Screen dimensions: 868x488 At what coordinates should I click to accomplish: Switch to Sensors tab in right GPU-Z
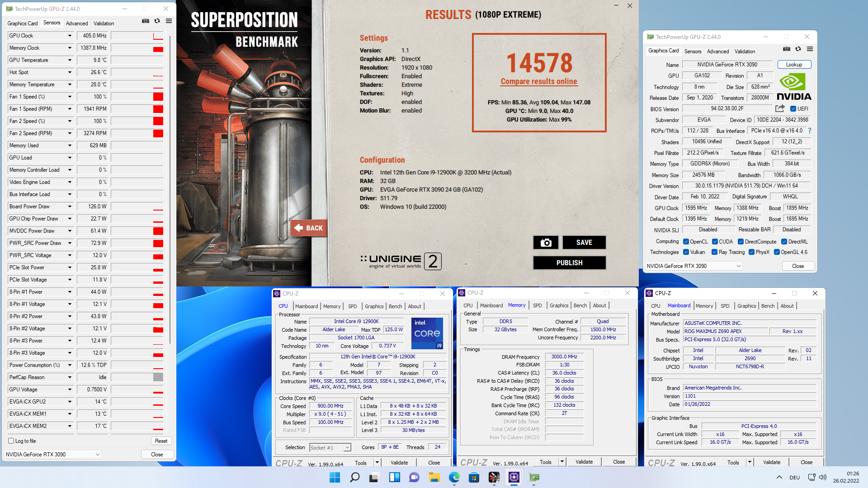click(x=693, y=52)
